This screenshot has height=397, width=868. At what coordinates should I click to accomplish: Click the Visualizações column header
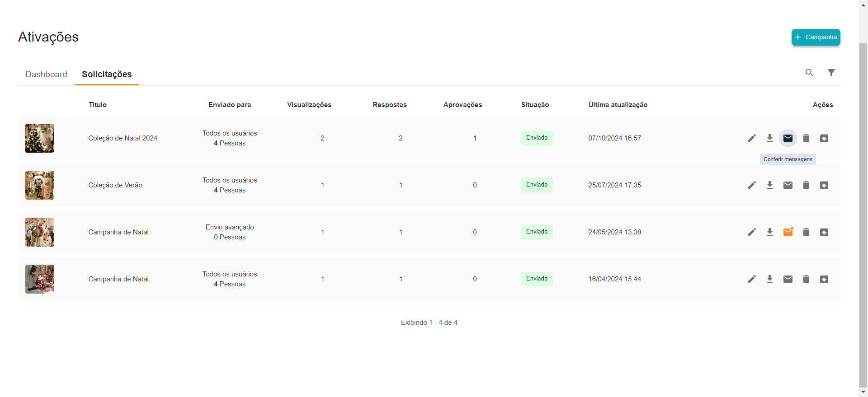tap(309, 105)
